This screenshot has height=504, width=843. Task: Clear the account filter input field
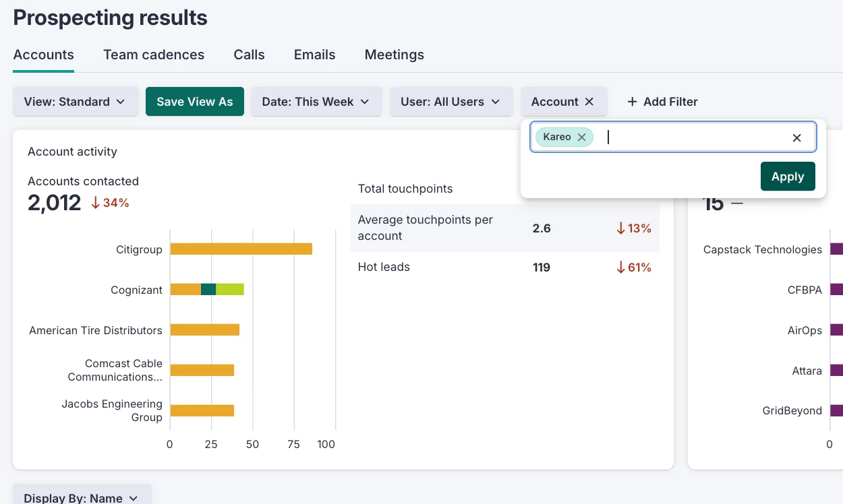(796, 137)
